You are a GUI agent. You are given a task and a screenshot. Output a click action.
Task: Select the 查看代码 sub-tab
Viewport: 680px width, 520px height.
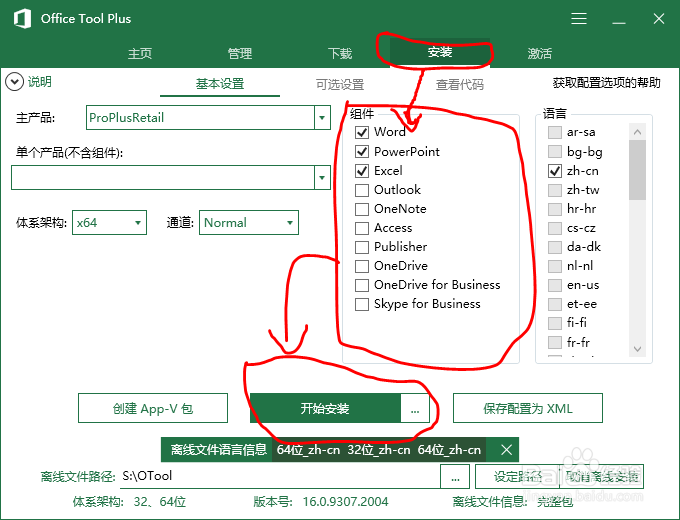click(460, 85)
